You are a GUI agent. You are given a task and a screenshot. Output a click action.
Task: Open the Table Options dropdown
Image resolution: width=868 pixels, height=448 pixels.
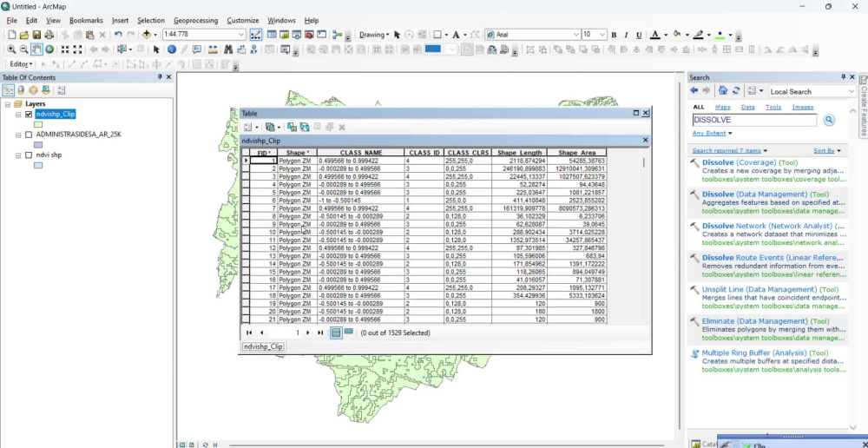pos(251,128)
